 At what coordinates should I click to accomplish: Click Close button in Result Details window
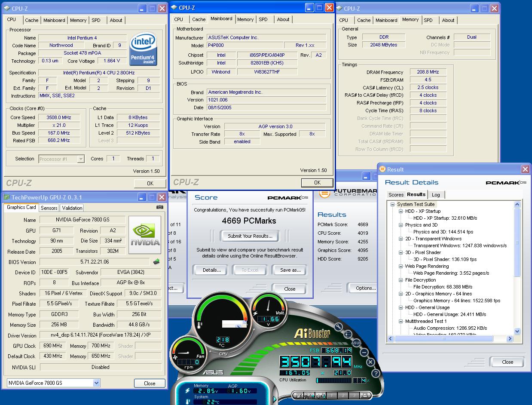coord(508,362)
